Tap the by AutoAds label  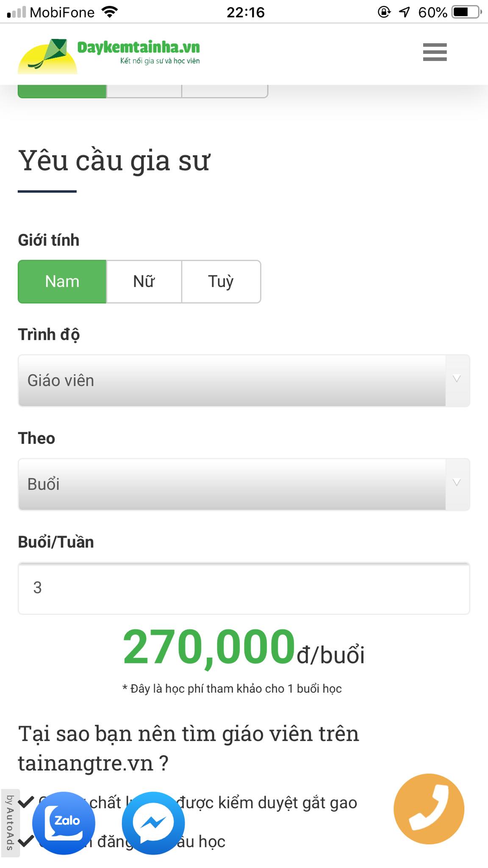pyautogui.click(x=10, y=823)
